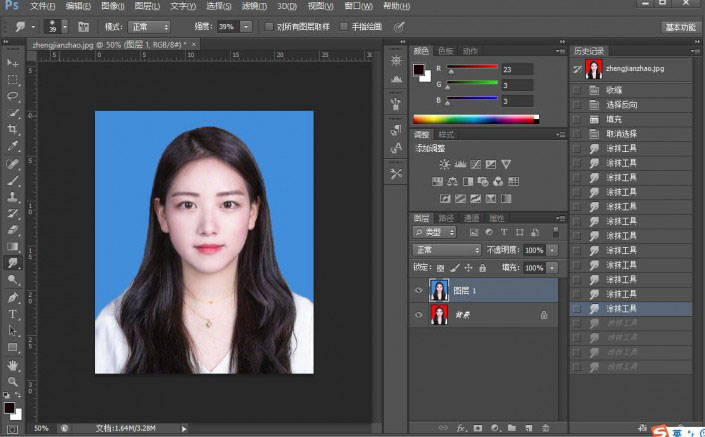The width and height of the screenshot is (705, 437).
Task: Pick the Crop tool
Action: tap(14, 129)
